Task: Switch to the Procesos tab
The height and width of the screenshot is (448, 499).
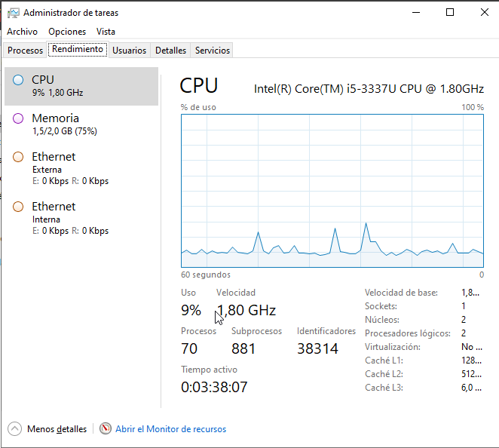Action: click(25, 51)
